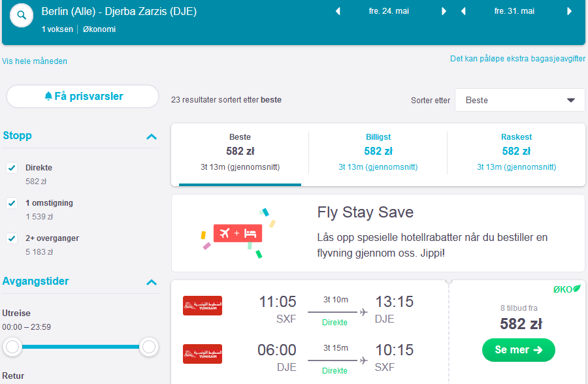
Task: Click the Utreise slider left handle
Action: pyautogui.click(x=12, y=347)
